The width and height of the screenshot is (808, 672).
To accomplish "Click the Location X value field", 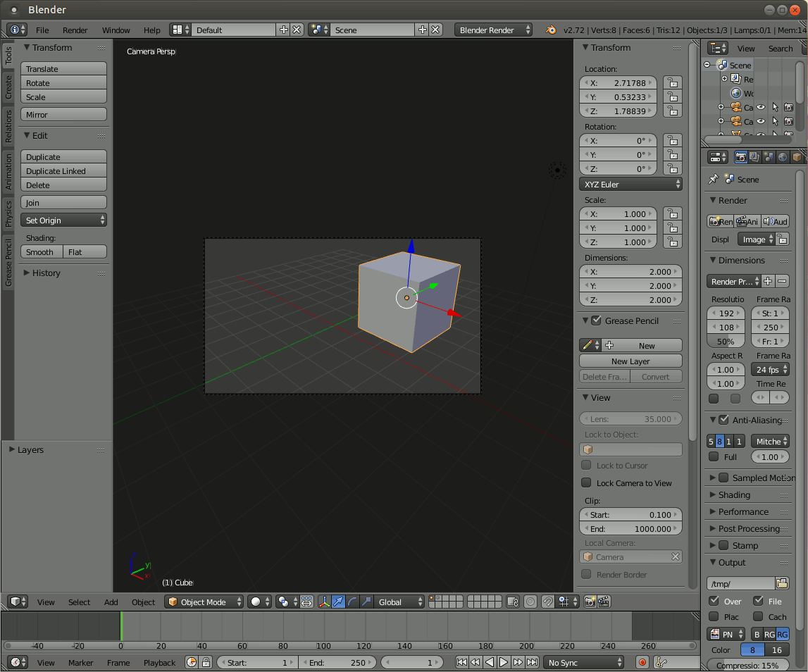I will pyautogui.click(x=619, y=83).
